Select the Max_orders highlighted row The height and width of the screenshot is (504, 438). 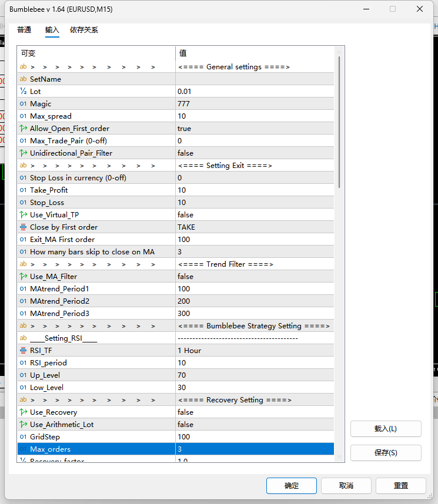point(176,449)
